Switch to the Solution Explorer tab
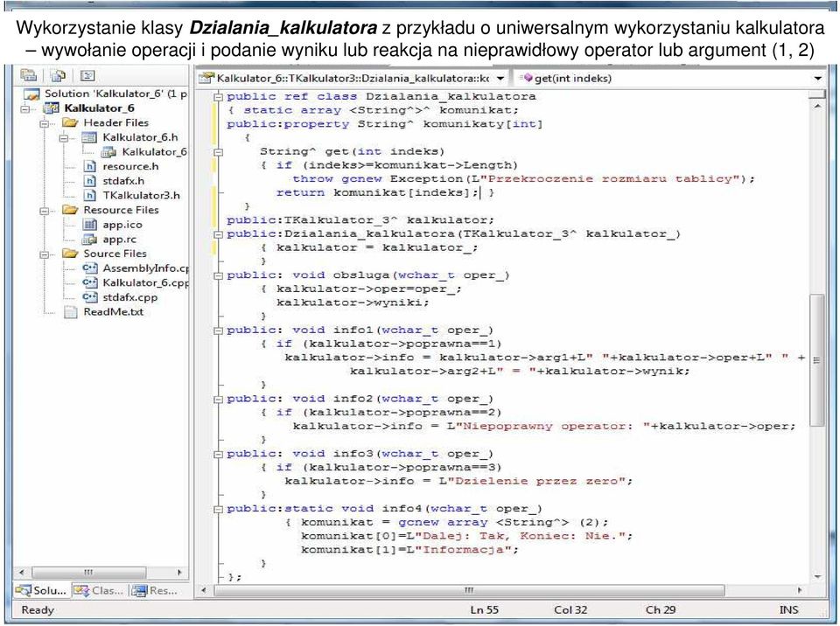 click(x=41, y=591)
